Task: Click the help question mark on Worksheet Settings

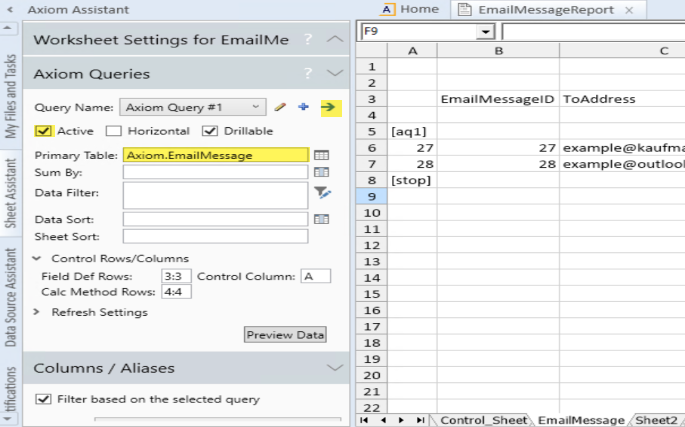Action: [308, 39]
